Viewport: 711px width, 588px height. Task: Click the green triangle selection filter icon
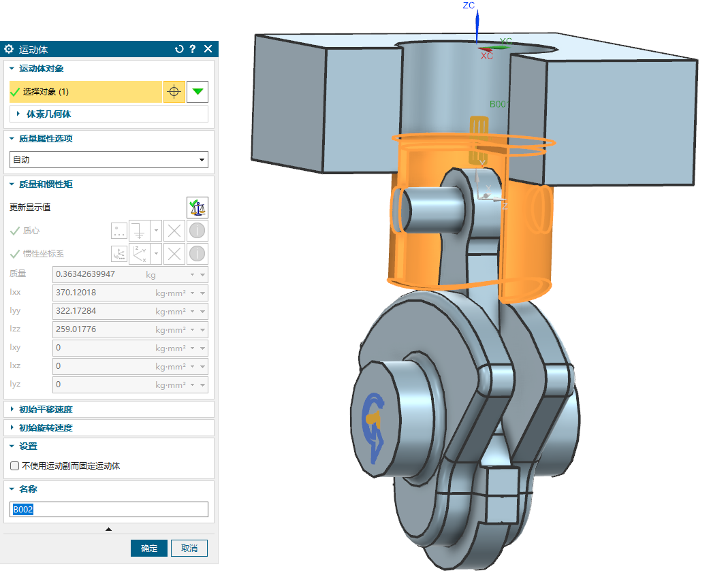point(197,92)
